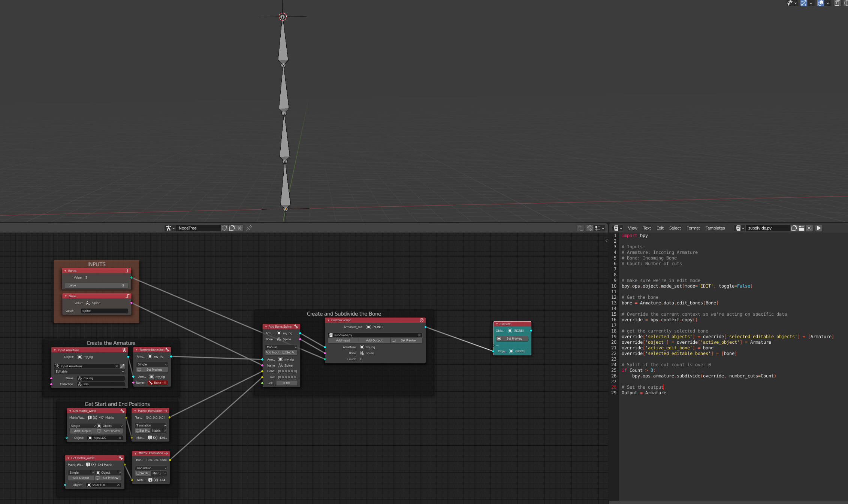Collapse the Execute node
This screenshot has width=848, height=504.
pos(497,324)
